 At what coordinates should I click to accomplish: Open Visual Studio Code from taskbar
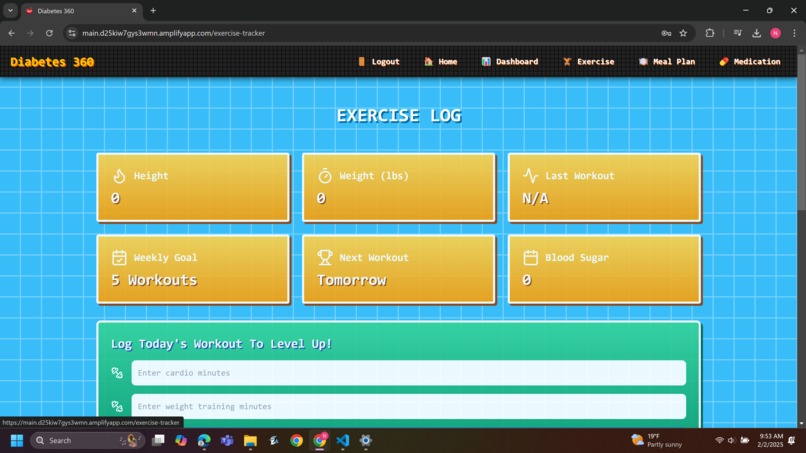pos(342,441)
